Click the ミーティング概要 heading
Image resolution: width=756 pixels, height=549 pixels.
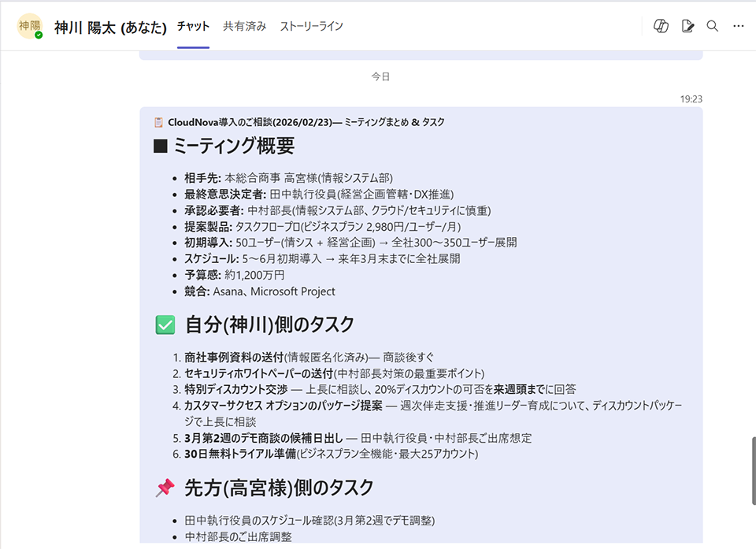[234, 146]
